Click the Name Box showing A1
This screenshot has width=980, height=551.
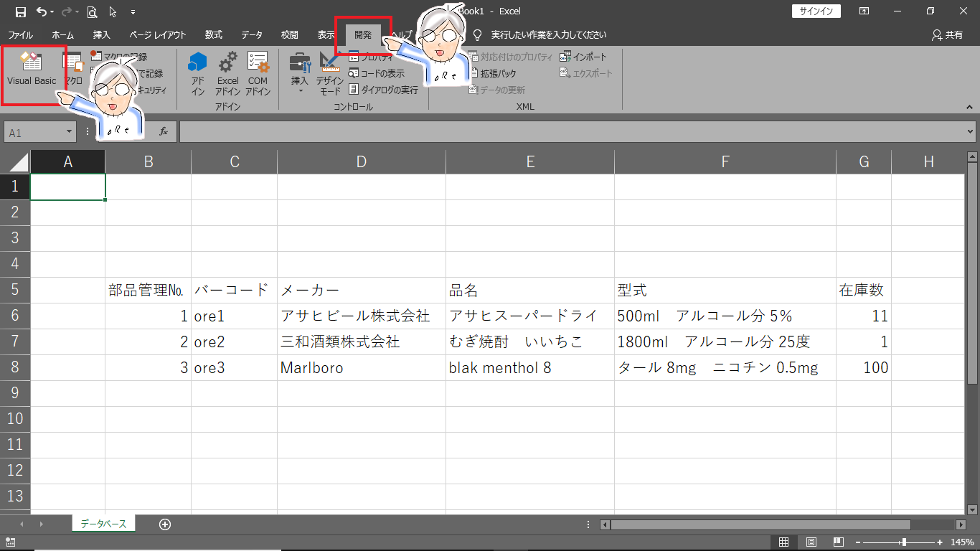pos(34,133)
